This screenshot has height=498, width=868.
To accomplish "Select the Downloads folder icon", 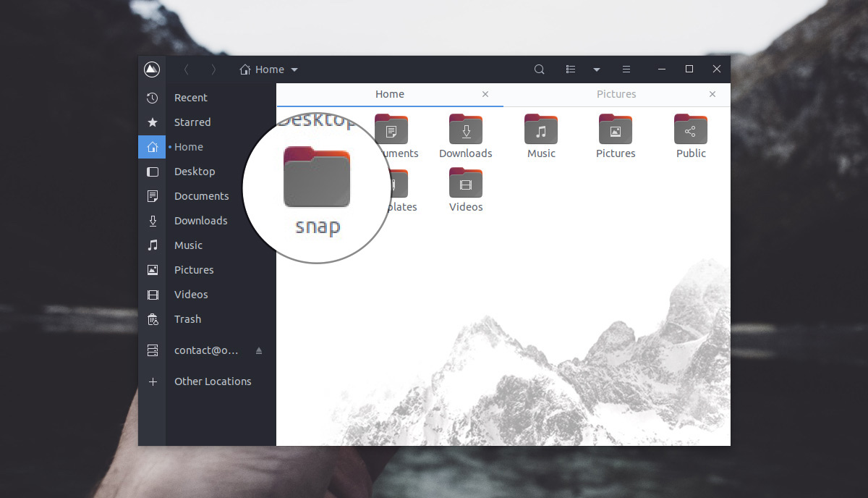I will tap(465, 130).
